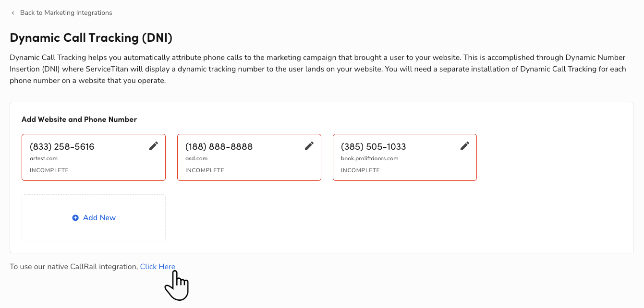This screenshot has height=308, width=644.
Task: Click the artest.com website label
Action: point(44,158)
